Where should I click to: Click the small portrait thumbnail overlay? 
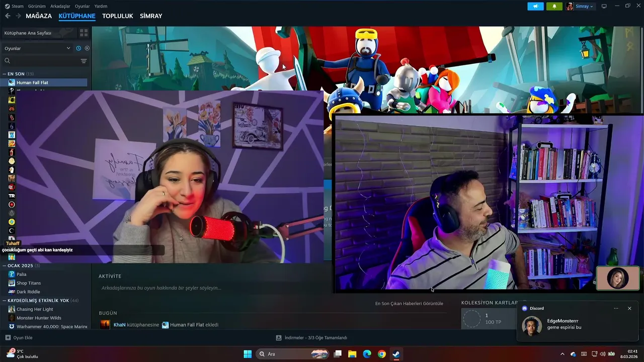[618, 278]
